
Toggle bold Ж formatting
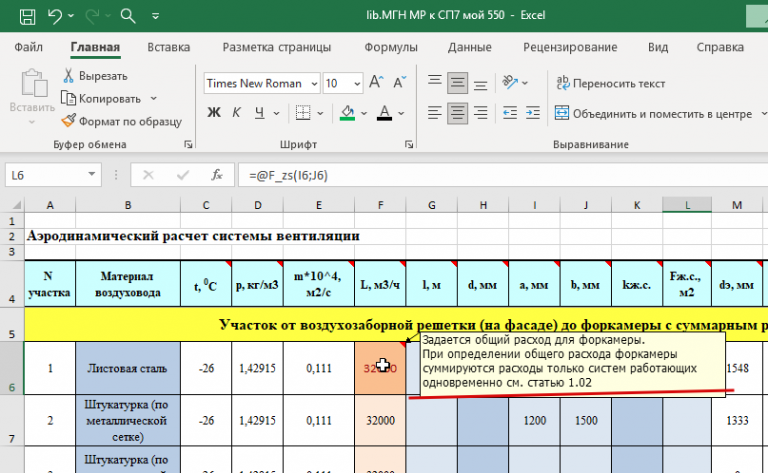(214, 113)
